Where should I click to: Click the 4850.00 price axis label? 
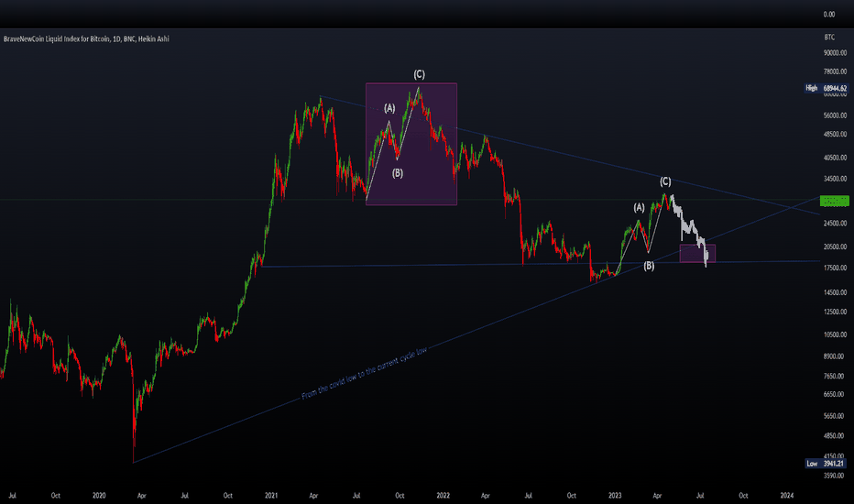tap(836, 436)
